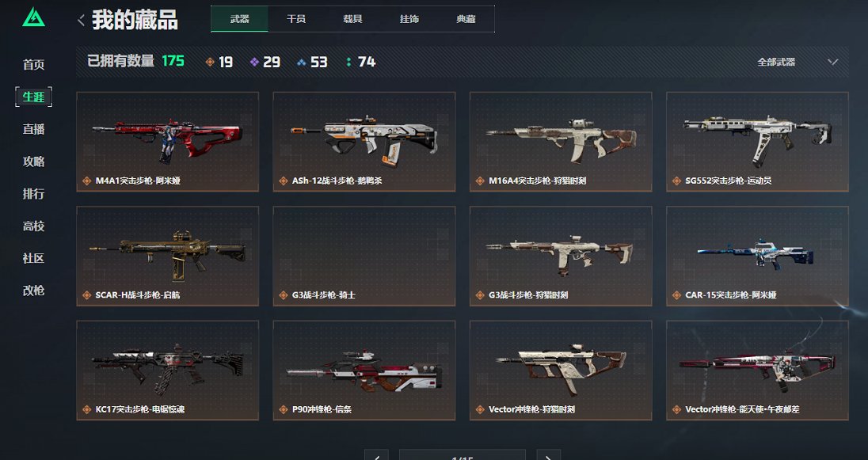Select the M4A1突击步枪-阿米娅 weapon card
Image resolution: width=868 pixels, height=460 pixels.
click(x=168, y=142)
